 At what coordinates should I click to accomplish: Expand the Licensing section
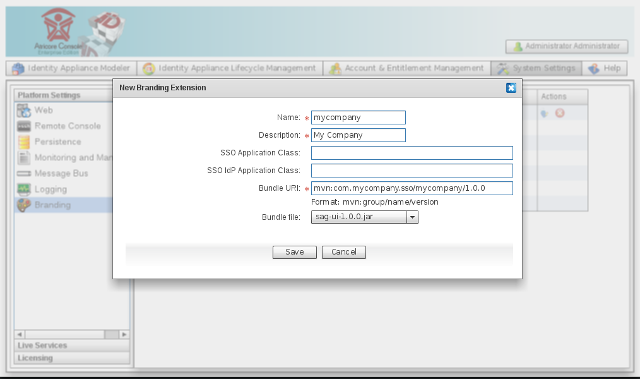(x=72, y=358)
